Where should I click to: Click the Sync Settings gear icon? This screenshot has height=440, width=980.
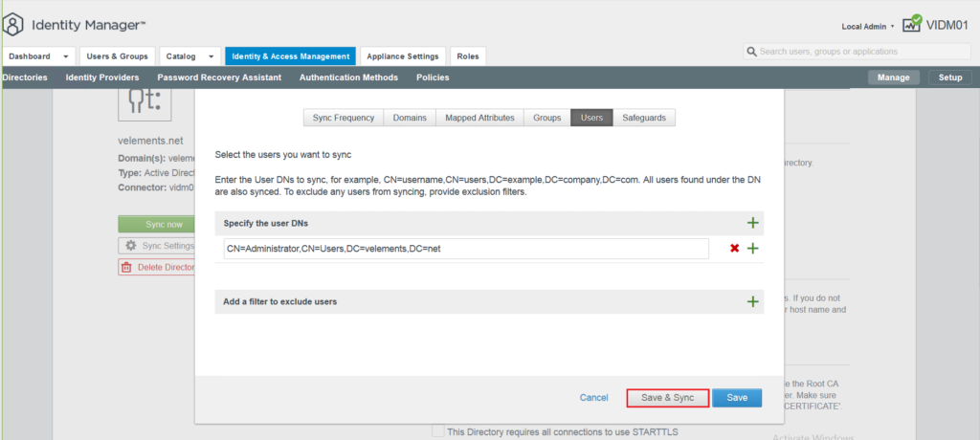[x=131, y=246]
